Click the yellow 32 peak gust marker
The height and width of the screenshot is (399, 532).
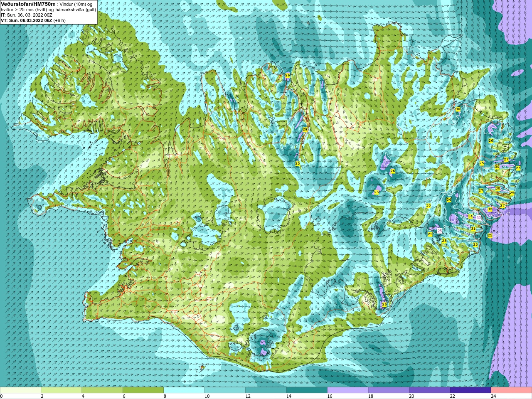(x=490, y=209)
